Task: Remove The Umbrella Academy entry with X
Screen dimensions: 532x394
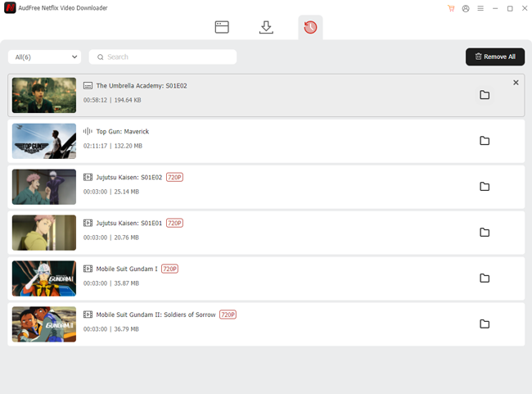Action: [516, 83]
